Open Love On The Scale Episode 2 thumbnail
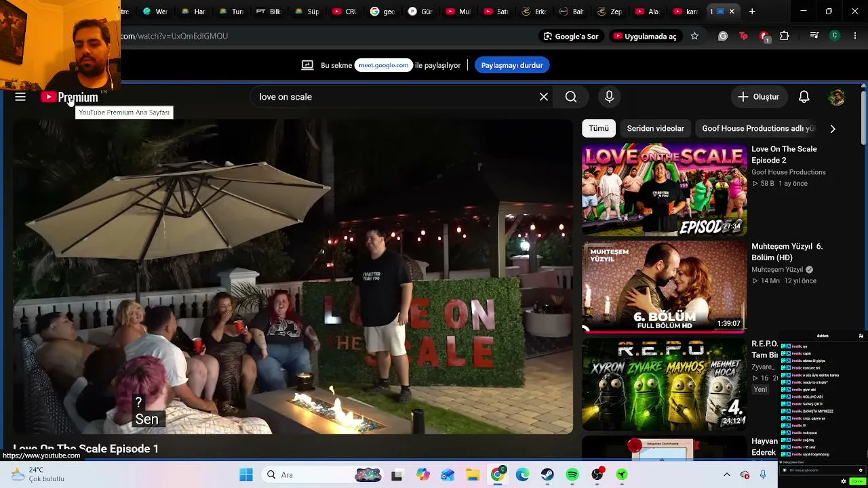 tap(664, 190)
